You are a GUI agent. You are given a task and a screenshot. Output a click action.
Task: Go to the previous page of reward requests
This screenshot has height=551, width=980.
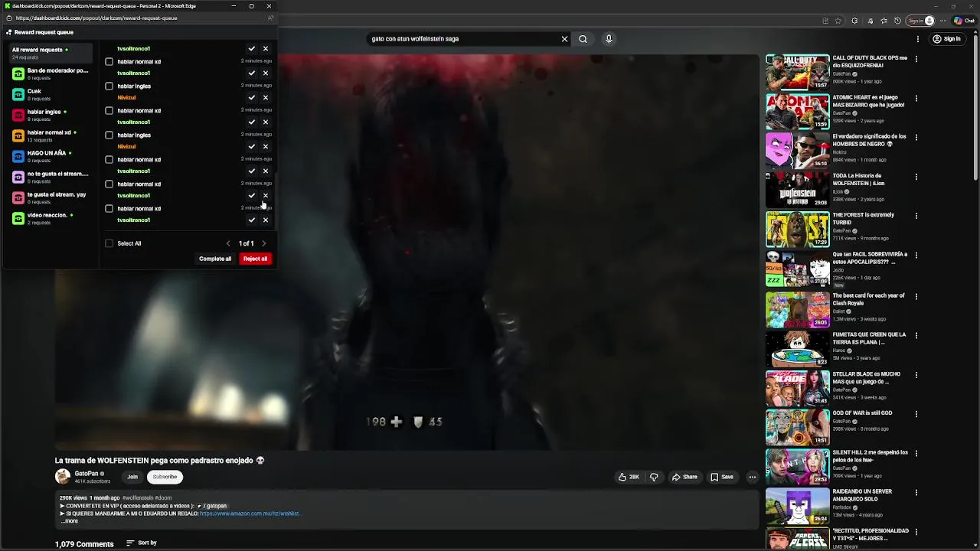tap(227, 243)
